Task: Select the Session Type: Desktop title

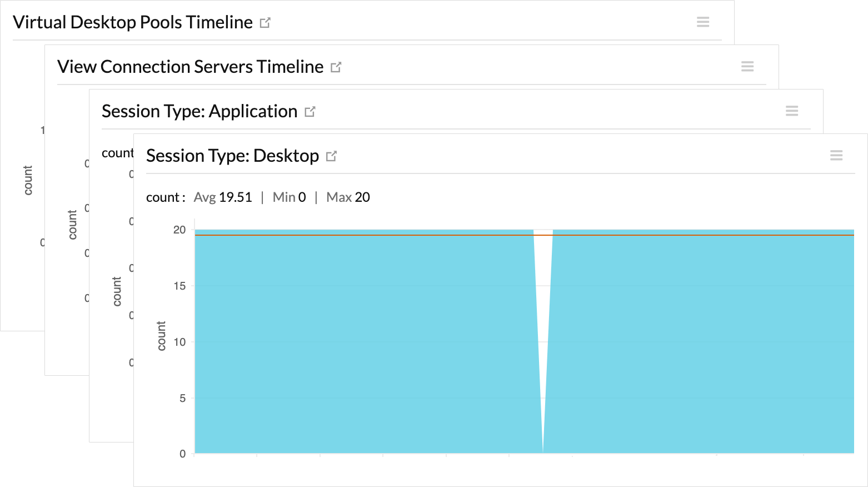Action: [x=232, y=156]
